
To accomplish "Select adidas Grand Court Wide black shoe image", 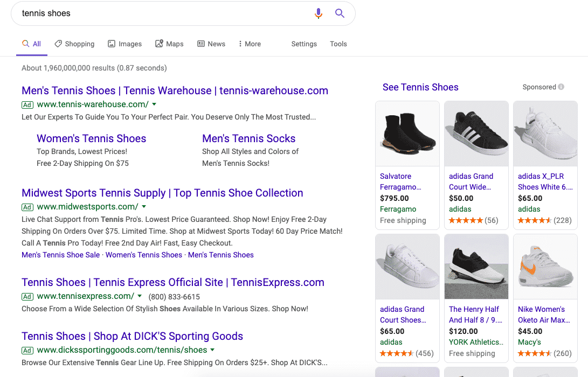I will (x=476, y=134).
